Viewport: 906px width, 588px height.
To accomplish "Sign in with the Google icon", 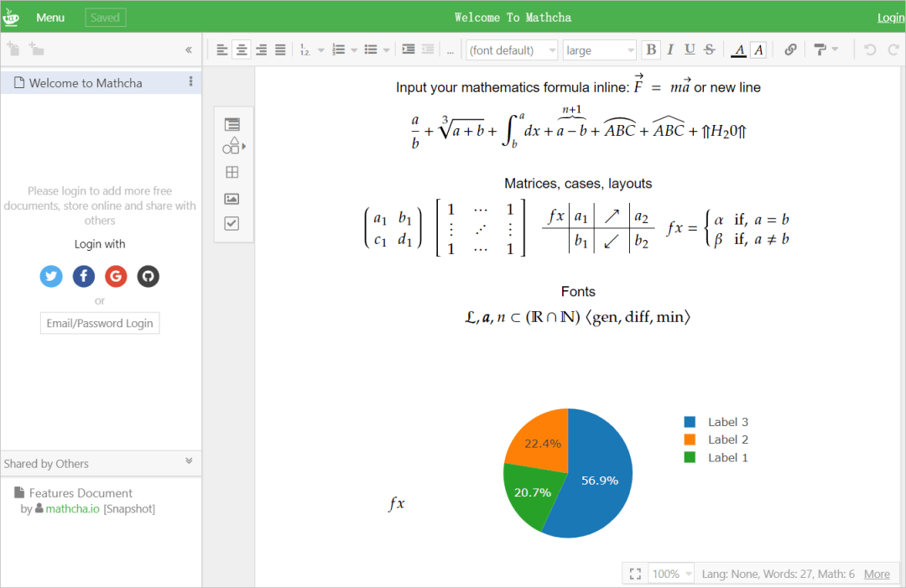I will (x=116, y=276).
